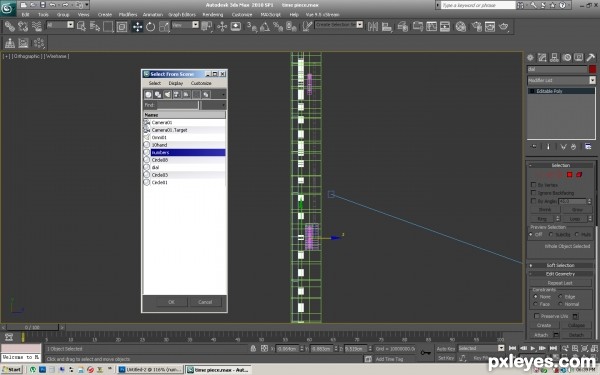Toggle Percent Snap icon
Screen dimensions: 600x375
pos(278,26)
